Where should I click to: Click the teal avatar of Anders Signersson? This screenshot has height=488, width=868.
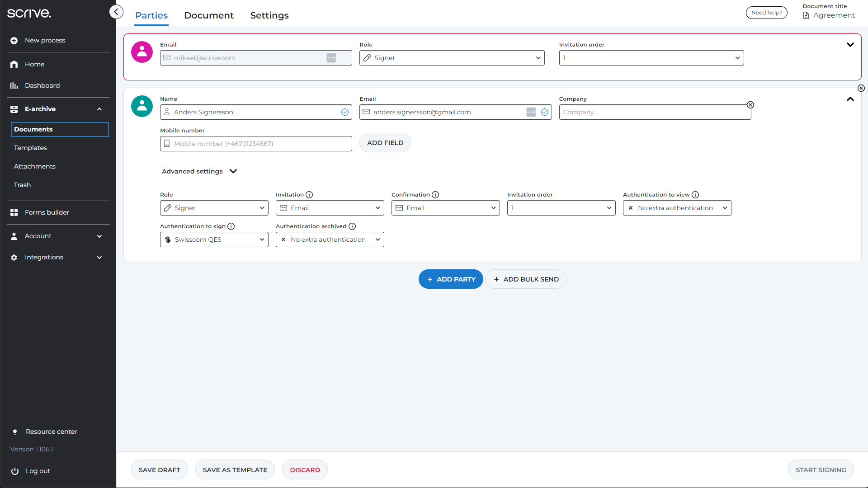142,106
